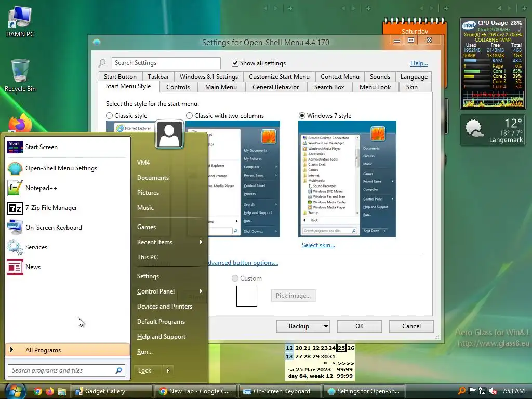
Task: Open Firefox desktop shortcut
Action: coord(20,123)
